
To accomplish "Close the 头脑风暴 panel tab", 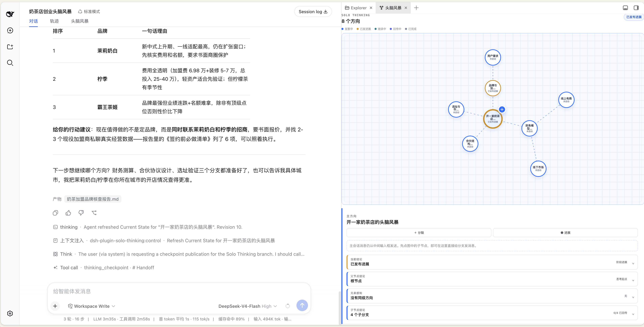I will click(x=406, y=8).
